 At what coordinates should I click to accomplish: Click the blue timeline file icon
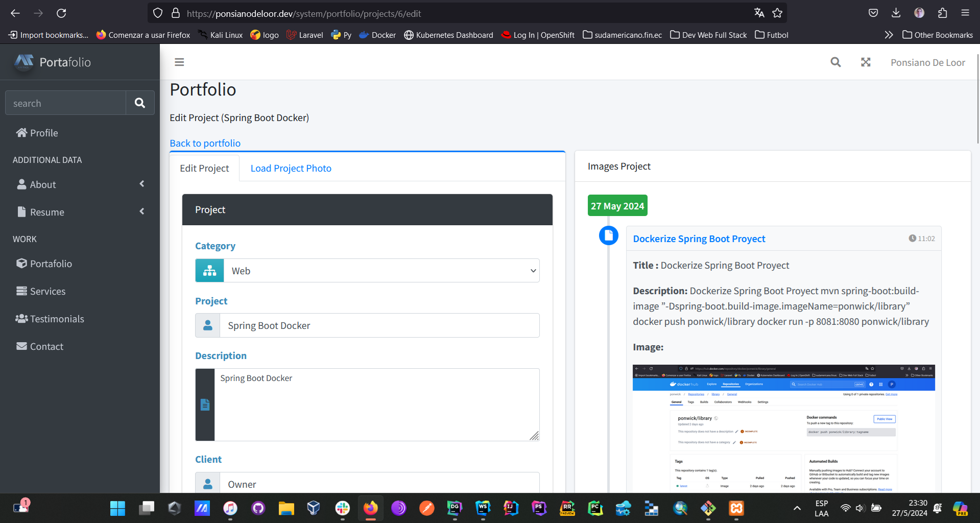tap(608, 235)
